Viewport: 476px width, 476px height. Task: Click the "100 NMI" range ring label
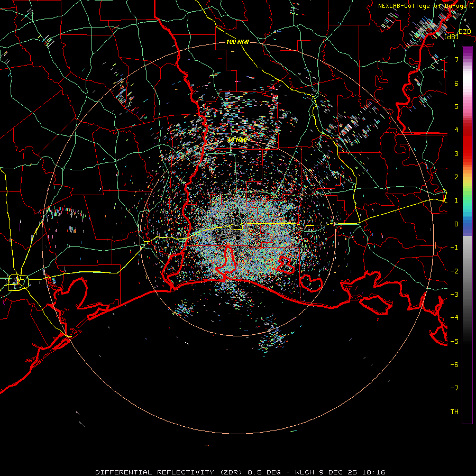coord(237,42)
